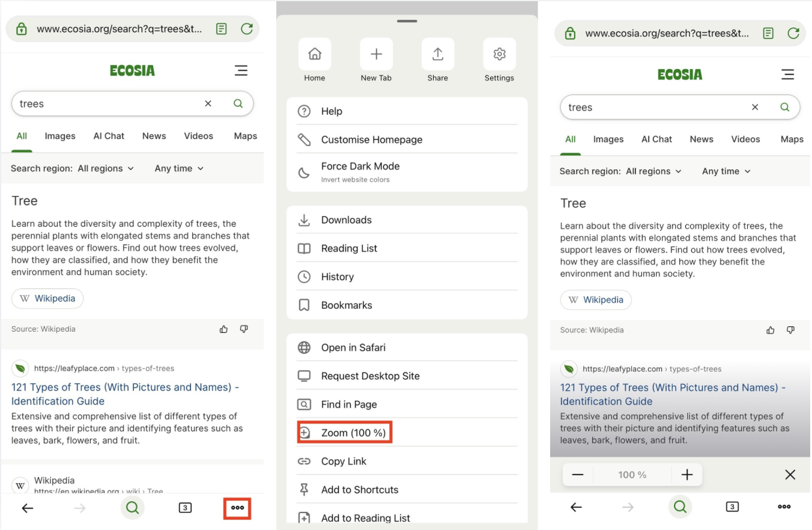The height and width of the screenshot is (530, 812).
Task: Increase zoom with the plus button
Action: coord(687,475)
